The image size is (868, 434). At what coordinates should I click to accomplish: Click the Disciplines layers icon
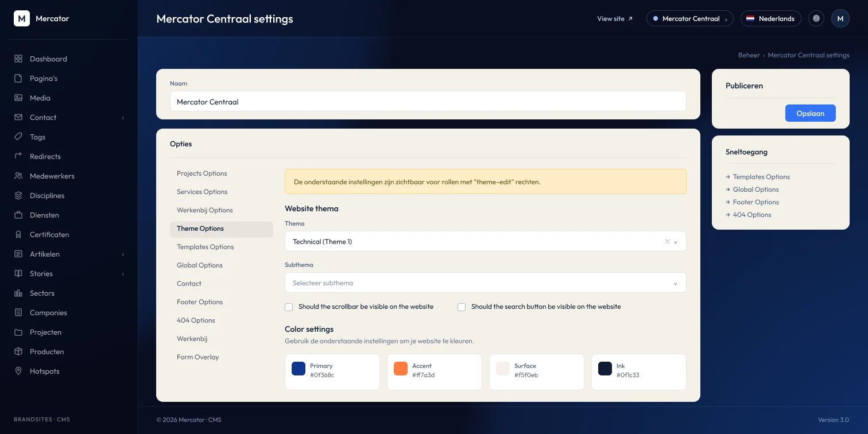[18, 195]
